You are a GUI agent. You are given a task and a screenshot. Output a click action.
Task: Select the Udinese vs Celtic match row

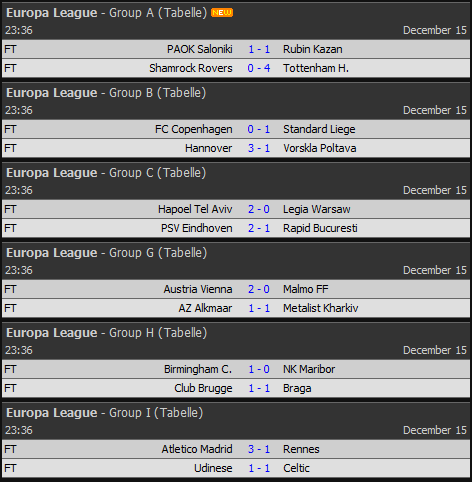point(236,468)
